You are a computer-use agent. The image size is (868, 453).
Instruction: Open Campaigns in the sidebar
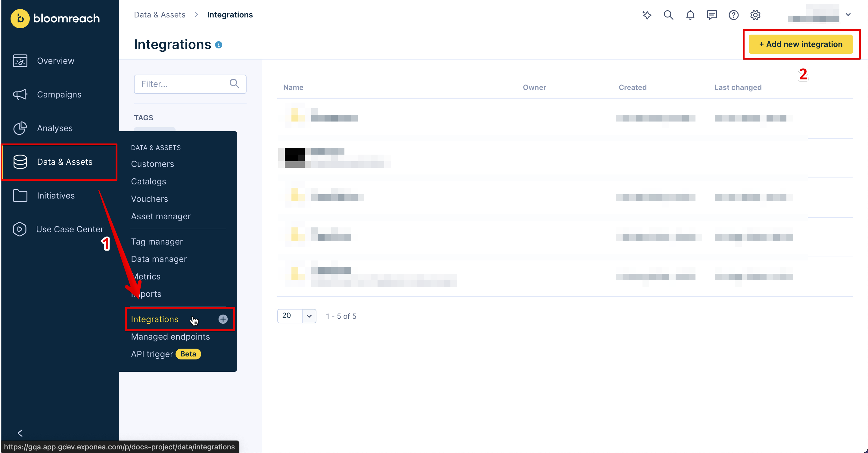(x=59, y=94)
